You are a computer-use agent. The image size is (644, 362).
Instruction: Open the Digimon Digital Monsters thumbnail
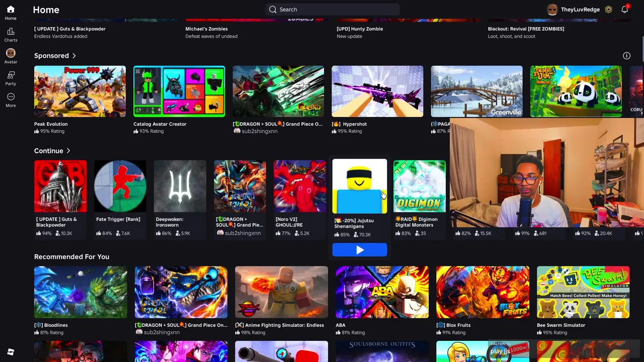420,187
